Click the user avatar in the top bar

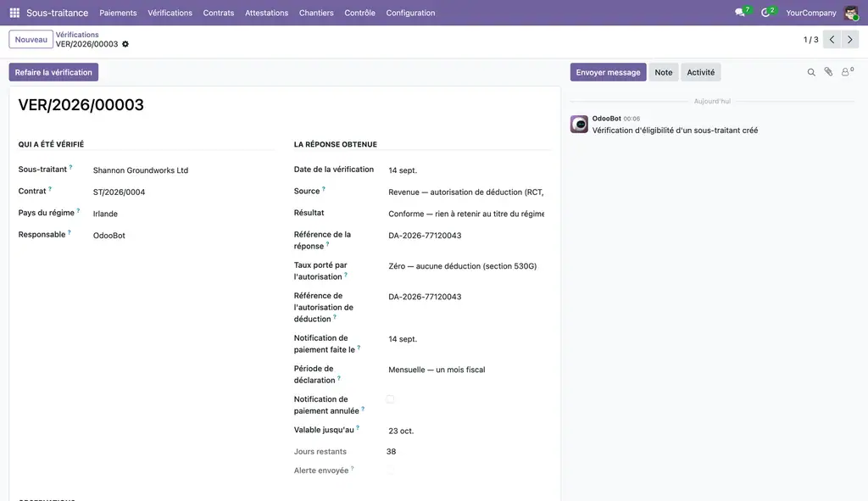click(851, 13)
